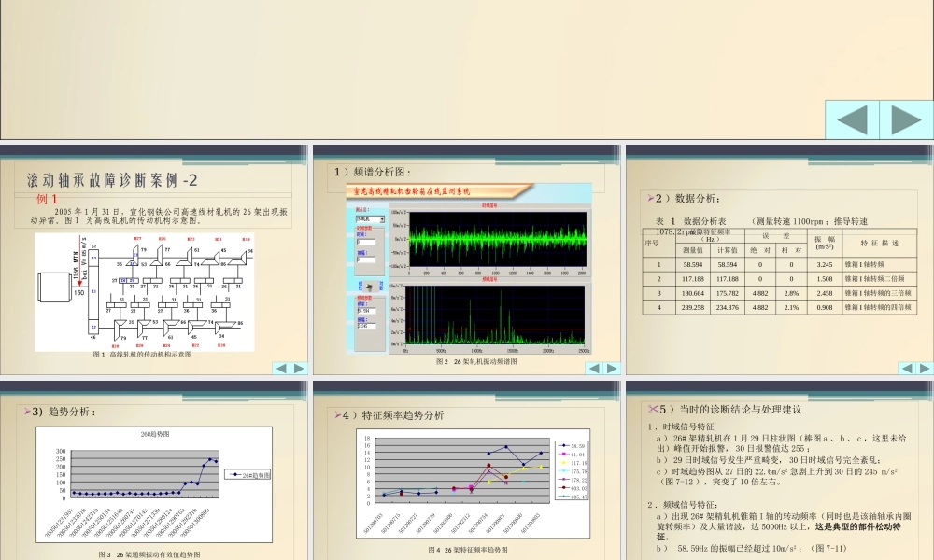
Task: Click the 58.59 legend entry in feature frequency chart
Action: click(x=573, y=446)
